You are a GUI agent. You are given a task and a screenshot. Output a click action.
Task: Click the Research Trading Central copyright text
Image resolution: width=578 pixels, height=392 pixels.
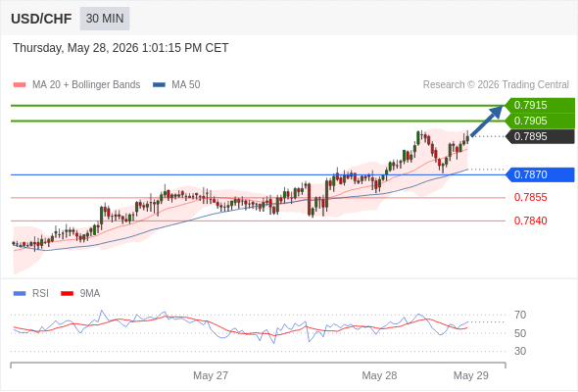coord(496,85)
